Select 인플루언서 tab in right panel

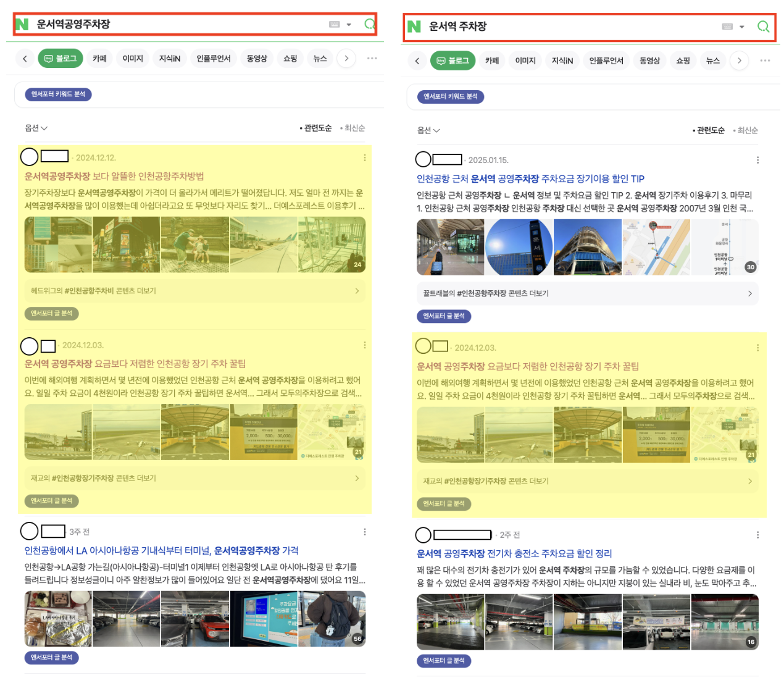coord(606,61)
